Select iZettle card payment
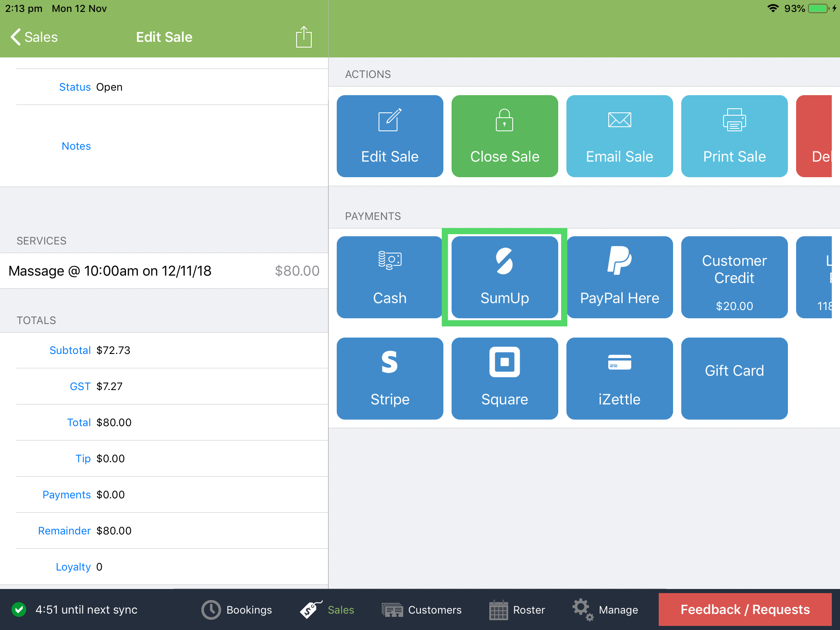The image size is (840, 630). tap(619, 378)
